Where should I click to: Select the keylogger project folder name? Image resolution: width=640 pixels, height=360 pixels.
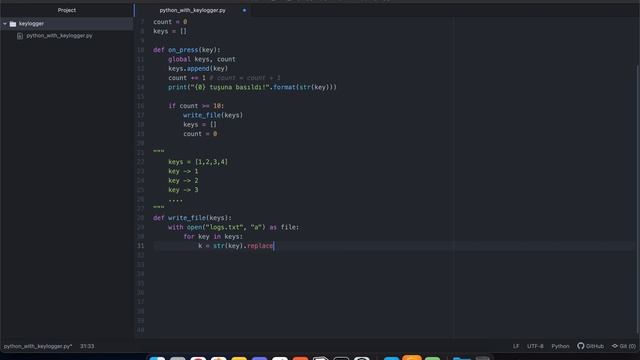point(31,24)
